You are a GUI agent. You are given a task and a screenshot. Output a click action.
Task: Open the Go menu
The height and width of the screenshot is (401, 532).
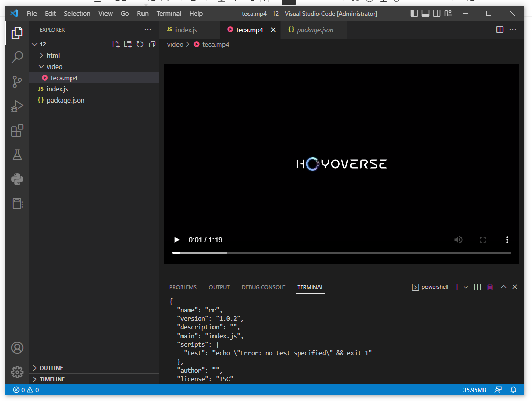click(125, 13)
